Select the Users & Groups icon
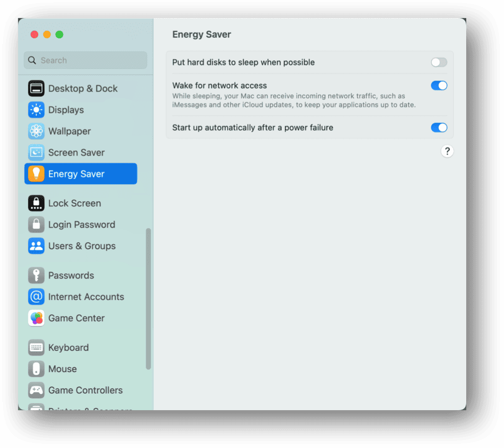This screenshot has width=504, height=448. (x=36, y=246)
